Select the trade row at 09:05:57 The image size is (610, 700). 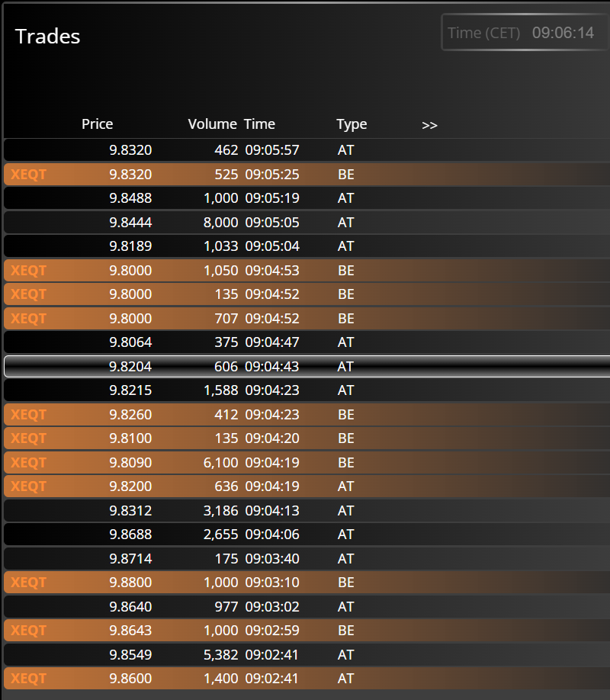(307, 150)
